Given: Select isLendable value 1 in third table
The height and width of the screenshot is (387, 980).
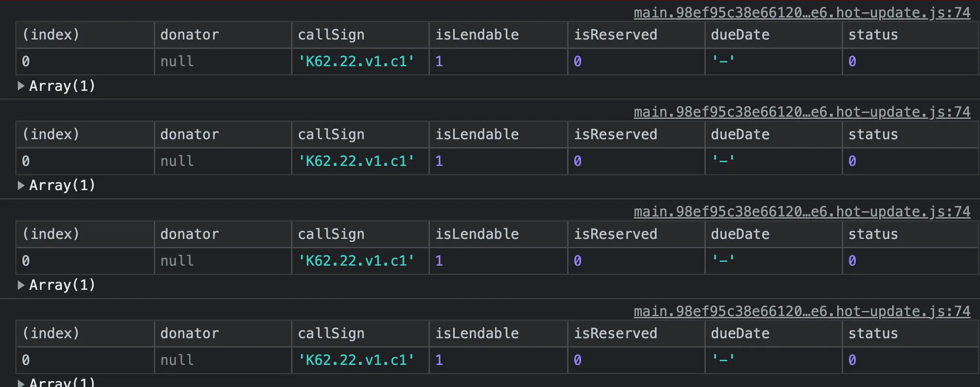Looking at the screenshot, I should (439, 261).
